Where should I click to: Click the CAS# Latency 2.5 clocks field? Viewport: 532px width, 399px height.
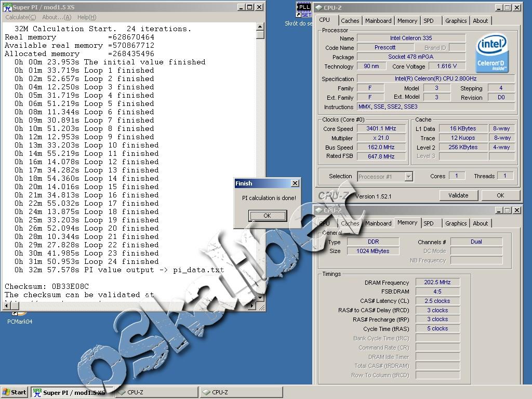pyautogui.click(x=437, y=301)
